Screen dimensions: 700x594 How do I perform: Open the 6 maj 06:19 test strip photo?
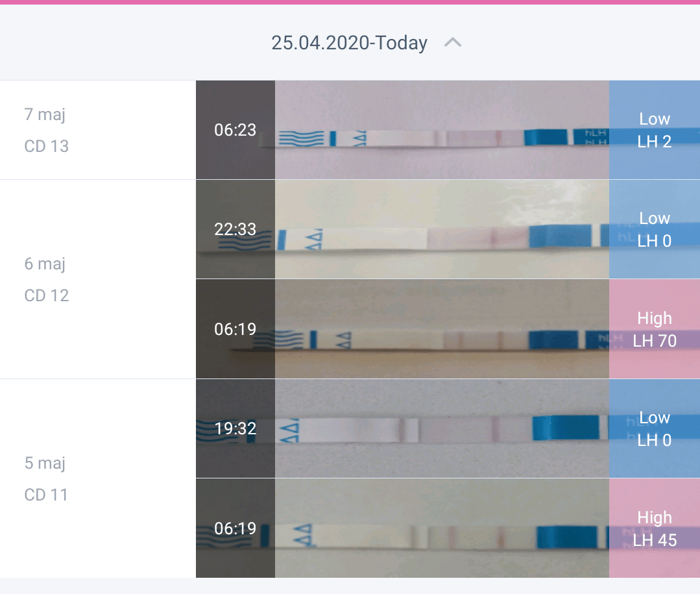tap(442, 329)
